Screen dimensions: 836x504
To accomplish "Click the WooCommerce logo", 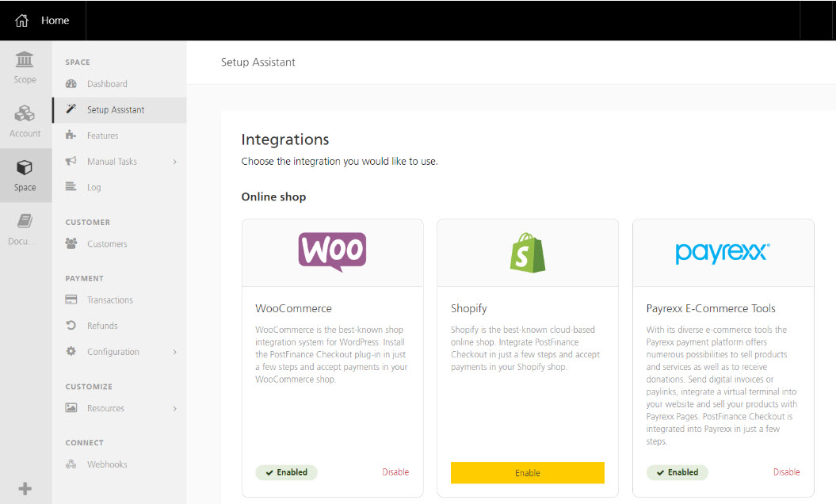I will tap(332, 252).
